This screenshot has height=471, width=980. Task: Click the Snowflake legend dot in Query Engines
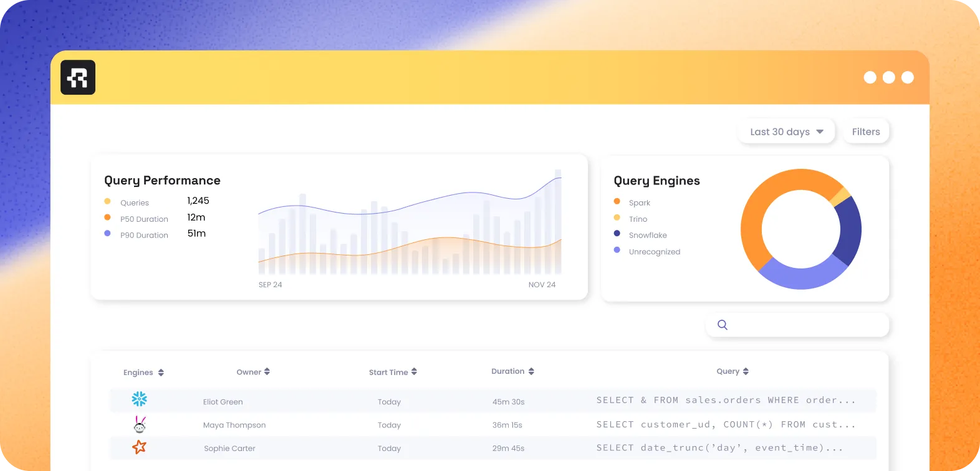tap(617, 234)
